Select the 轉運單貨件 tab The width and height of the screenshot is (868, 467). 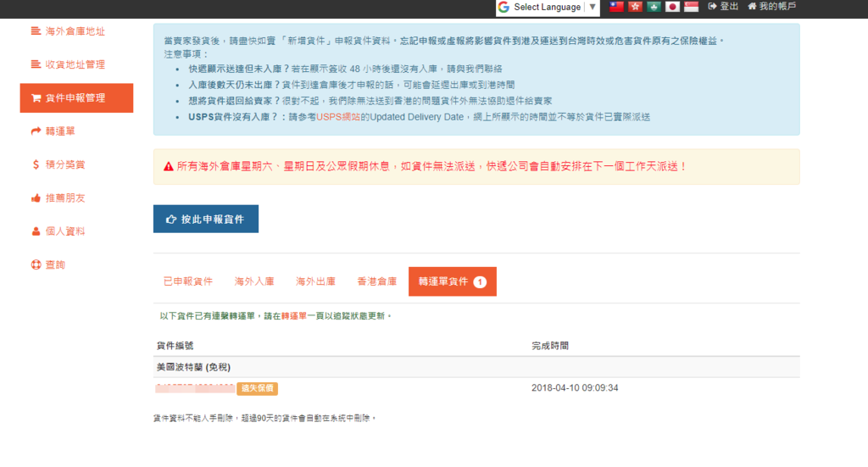[x=452, y=281]
